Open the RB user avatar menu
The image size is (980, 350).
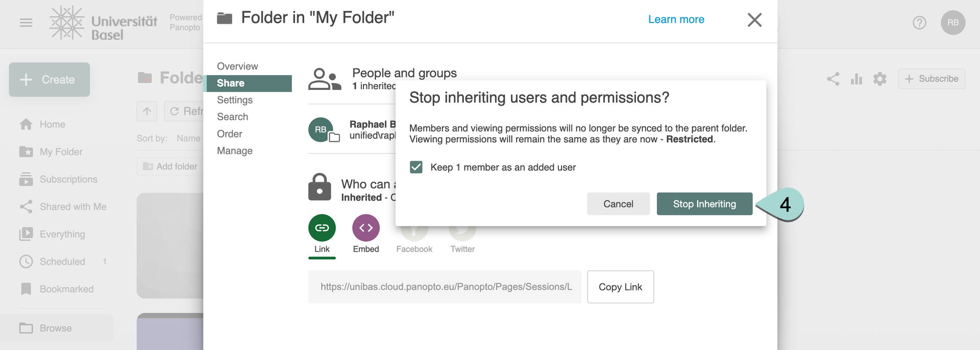[x=952, y=23]
